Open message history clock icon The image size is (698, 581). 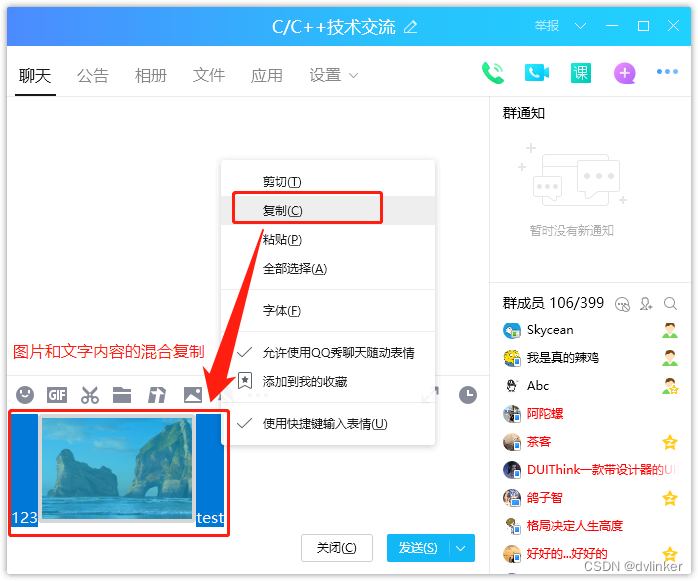pyautogui.click(x=468, y=395)
